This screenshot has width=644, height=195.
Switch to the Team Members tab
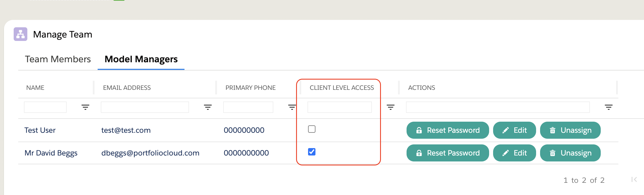click(58, 59)
